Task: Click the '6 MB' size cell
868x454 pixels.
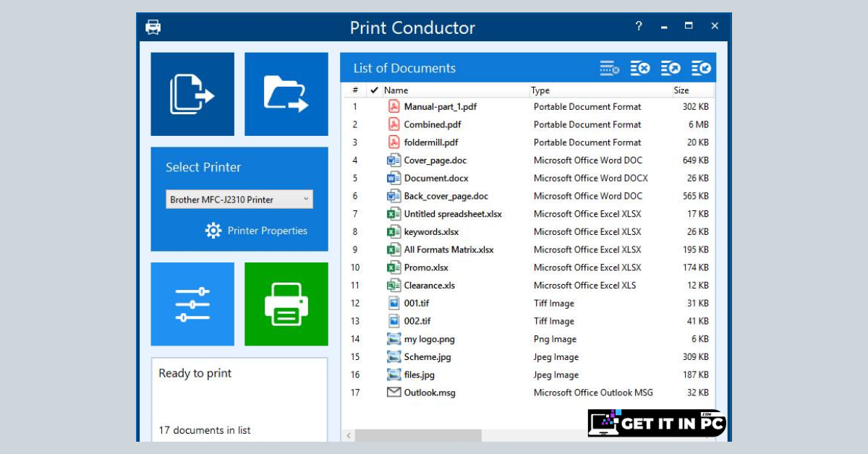Action: click(698, 124)
